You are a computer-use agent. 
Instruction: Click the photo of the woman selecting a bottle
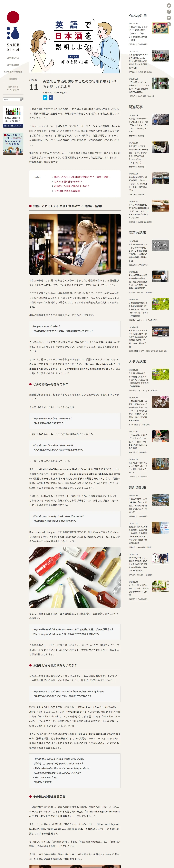(75, 244)
